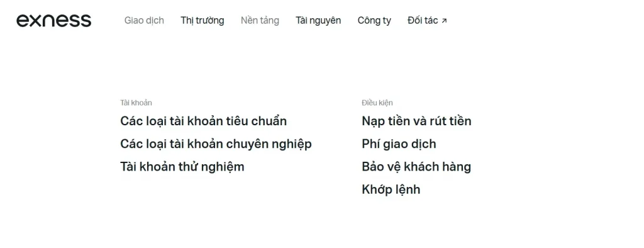Click the Tài khoản section heading
This screenshot has height=248, width=644.
(136, 103)
